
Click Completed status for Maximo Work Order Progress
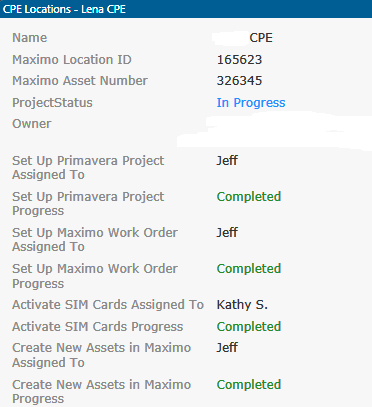click(x=249, y=269)
